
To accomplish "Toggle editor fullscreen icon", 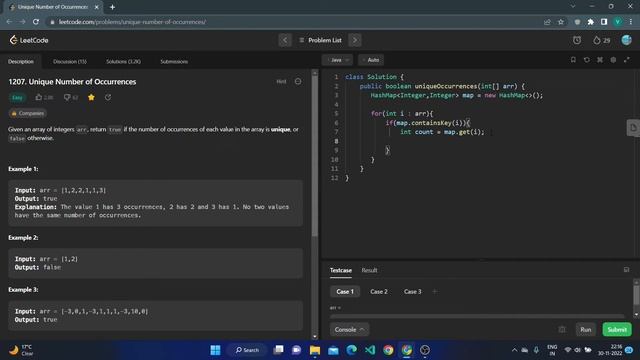I will 627,60.
